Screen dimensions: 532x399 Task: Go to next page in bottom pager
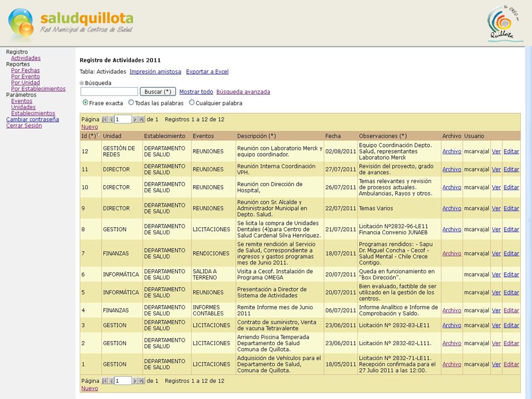[135, 381]
